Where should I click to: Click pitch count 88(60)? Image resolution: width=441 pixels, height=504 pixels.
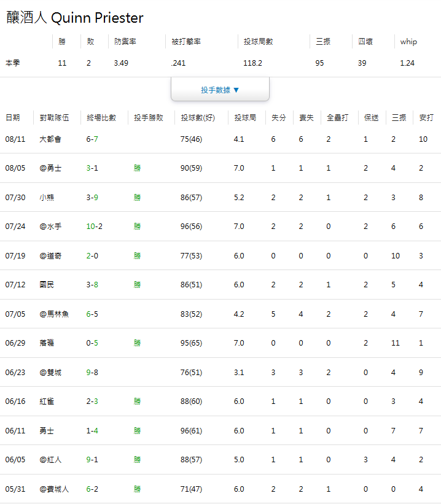click(191, 401)
